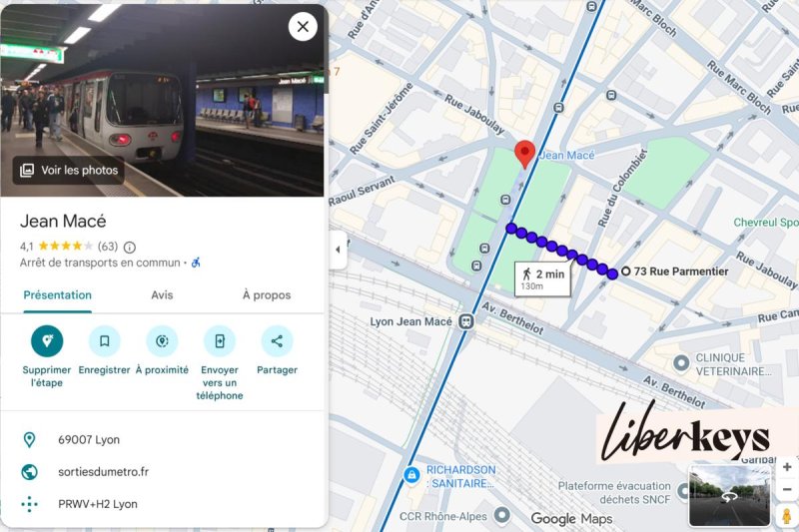Close the Jean Macé place panel
The image size is (799, 532).
303,27
